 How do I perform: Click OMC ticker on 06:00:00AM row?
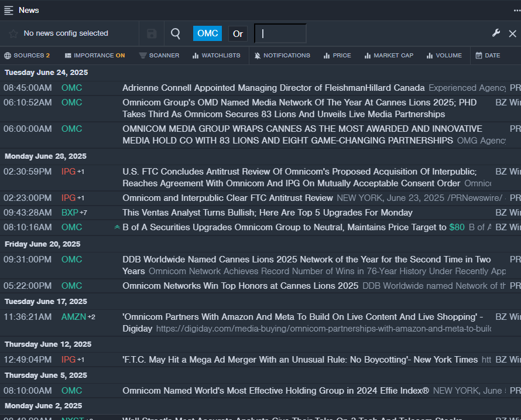coord(72,129)
